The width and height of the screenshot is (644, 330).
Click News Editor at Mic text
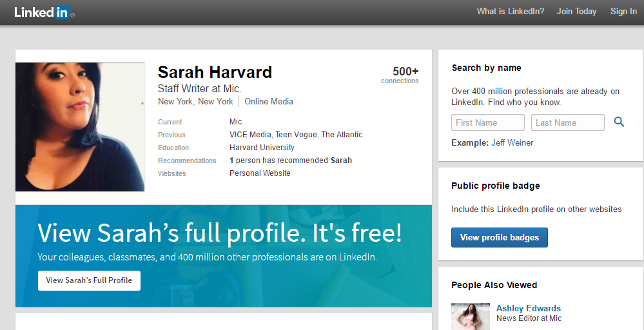(x=529, y=318)
